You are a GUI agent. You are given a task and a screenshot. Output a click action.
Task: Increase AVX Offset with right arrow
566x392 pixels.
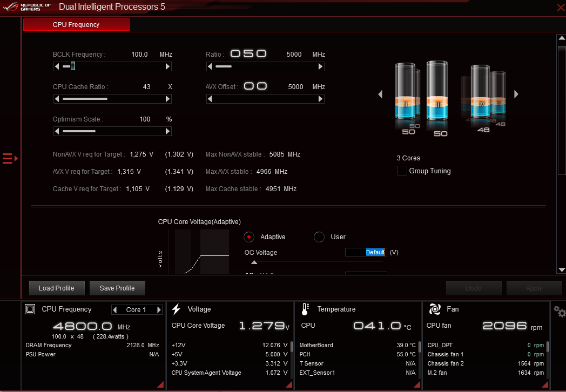tap(321, 99)
